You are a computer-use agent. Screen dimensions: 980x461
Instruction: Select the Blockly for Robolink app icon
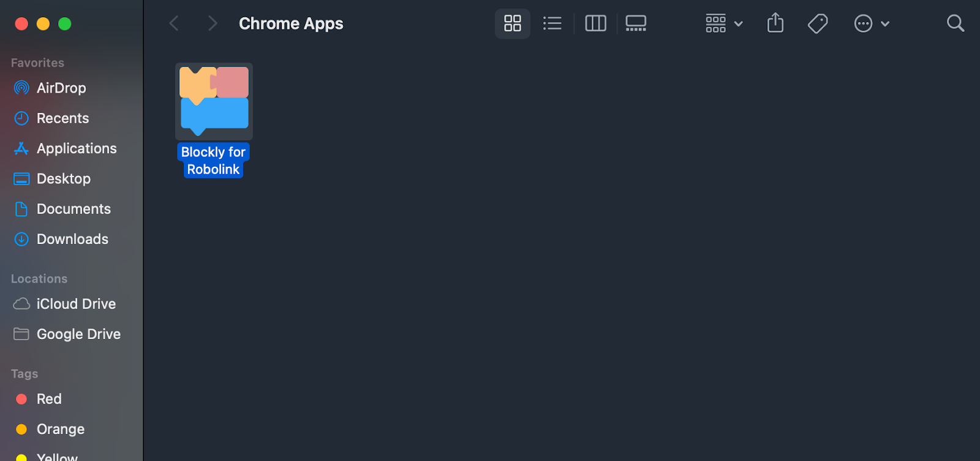[x=214, y=101]
